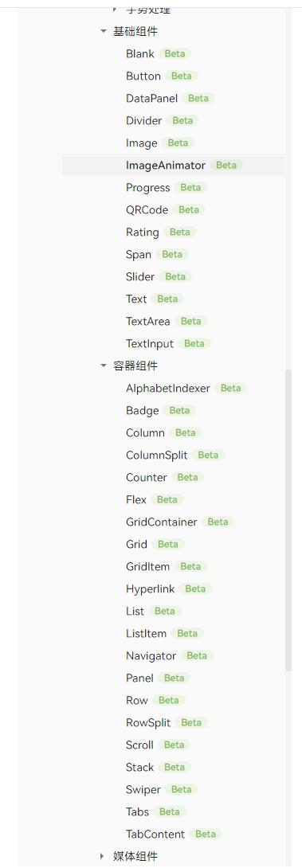The height and width of the screenshot is (868, 302).
Task: Select the ColumnSplit entry
Action: (157, 455)
